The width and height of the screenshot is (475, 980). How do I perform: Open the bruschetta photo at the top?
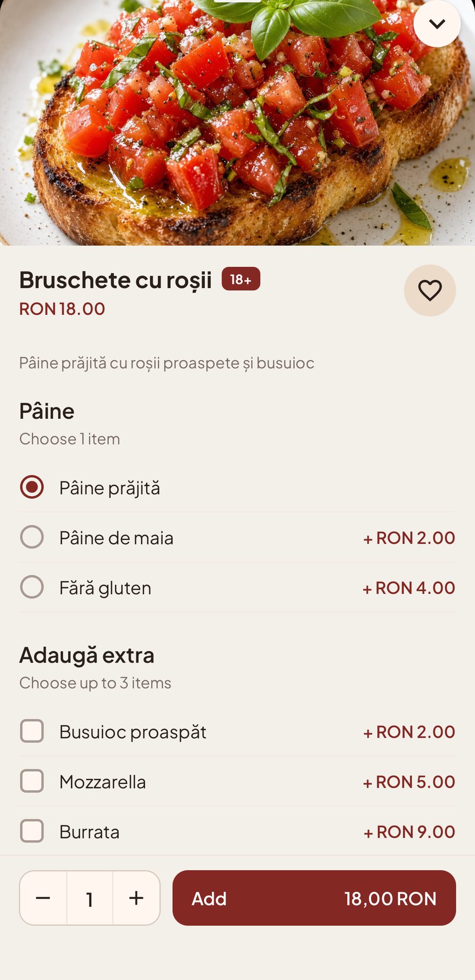237,122
